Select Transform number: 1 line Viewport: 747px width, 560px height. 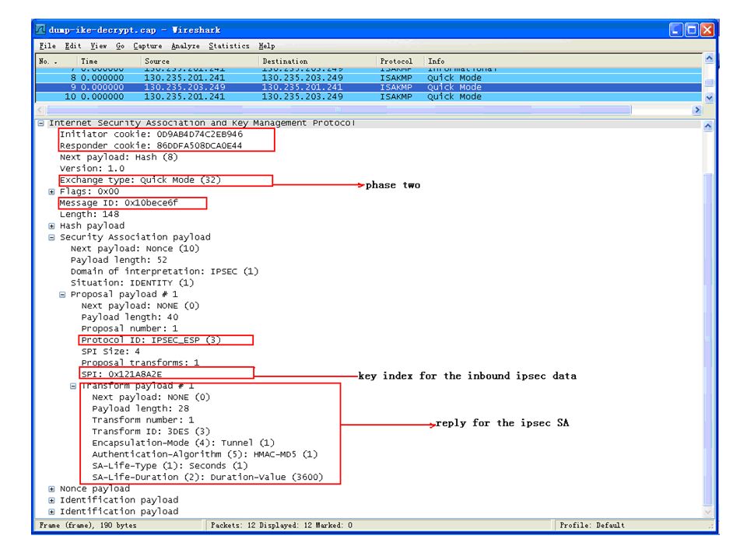point(143,420)
